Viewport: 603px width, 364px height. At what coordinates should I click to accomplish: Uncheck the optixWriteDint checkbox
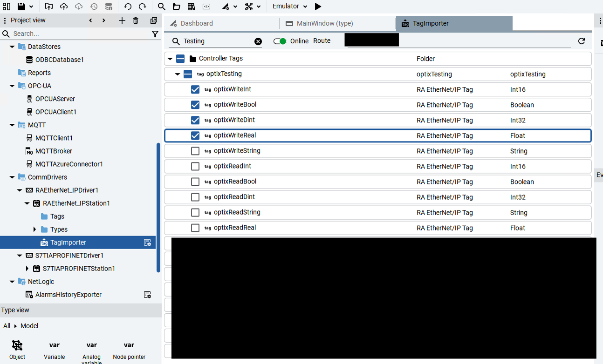click(x=195, y=120)
